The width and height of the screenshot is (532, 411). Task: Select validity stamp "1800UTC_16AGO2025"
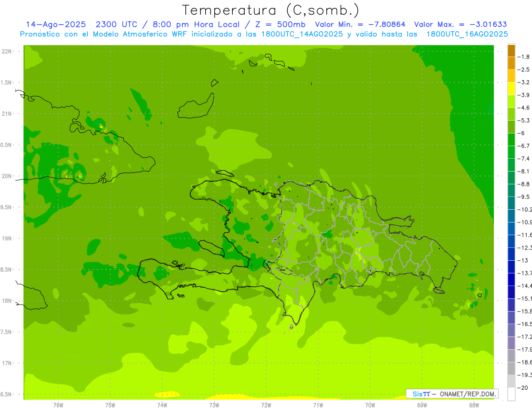(467, 34)
